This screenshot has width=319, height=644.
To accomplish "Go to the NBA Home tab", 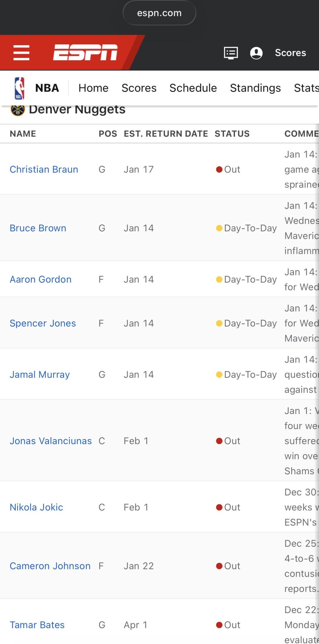I will click(93, 88).
